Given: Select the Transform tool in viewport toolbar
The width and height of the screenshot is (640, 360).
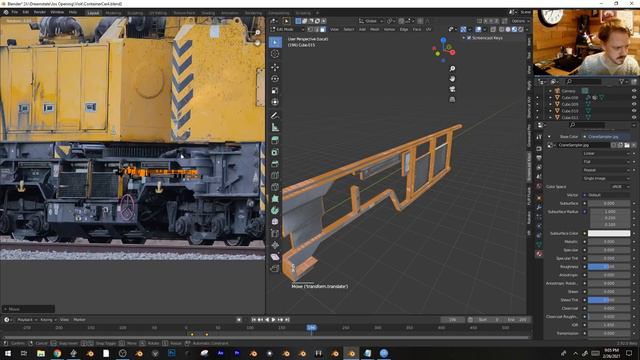Looking at the screenshot, I should (x=275, y=102).
